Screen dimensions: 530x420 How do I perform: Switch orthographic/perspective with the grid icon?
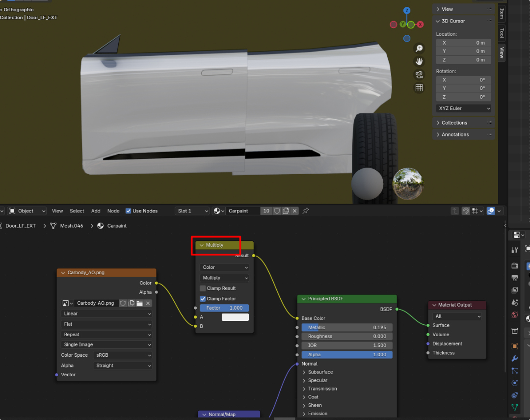[x=419, y=88]
